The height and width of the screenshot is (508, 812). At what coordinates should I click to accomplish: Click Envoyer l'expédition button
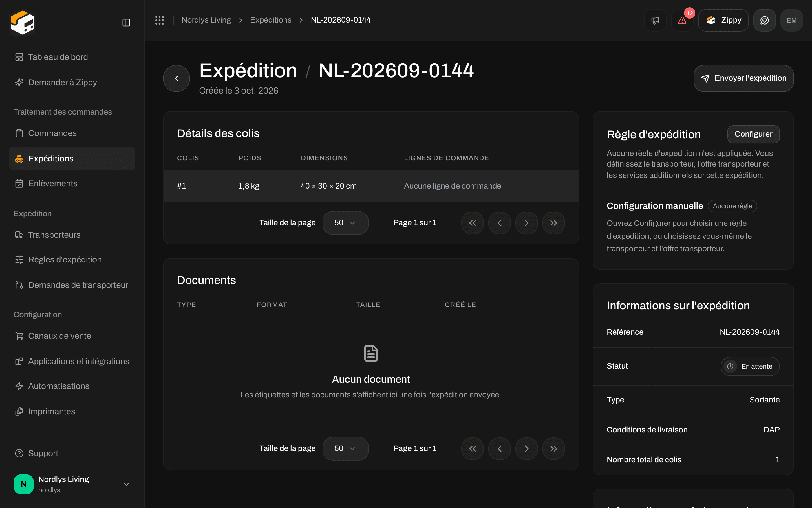tap(743, 78)
